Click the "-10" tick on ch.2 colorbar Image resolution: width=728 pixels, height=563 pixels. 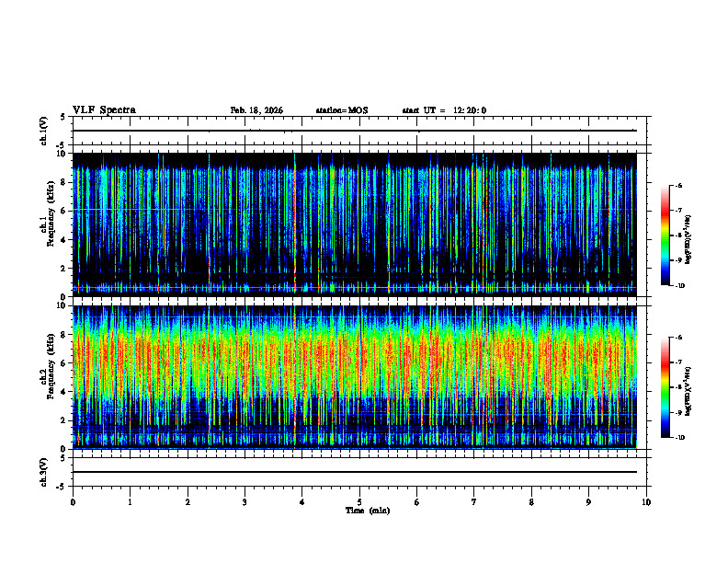point(679,438)
